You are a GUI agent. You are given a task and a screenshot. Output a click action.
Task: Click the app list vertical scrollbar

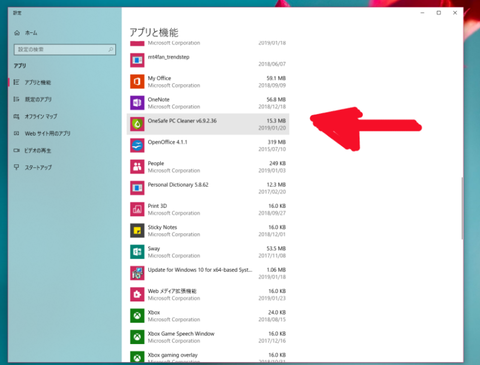pos(462,208)
